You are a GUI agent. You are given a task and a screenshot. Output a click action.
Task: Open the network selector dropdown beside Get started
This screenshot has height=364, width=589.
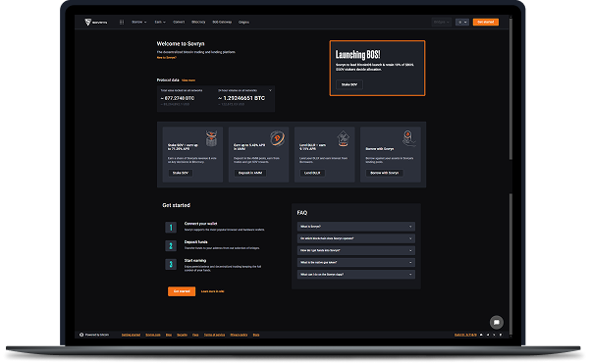click(462, 23)
